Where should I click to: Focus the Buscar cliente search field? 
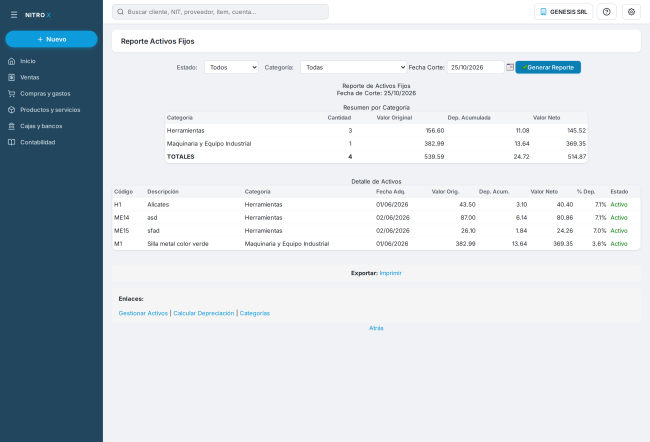click(220, 12)
